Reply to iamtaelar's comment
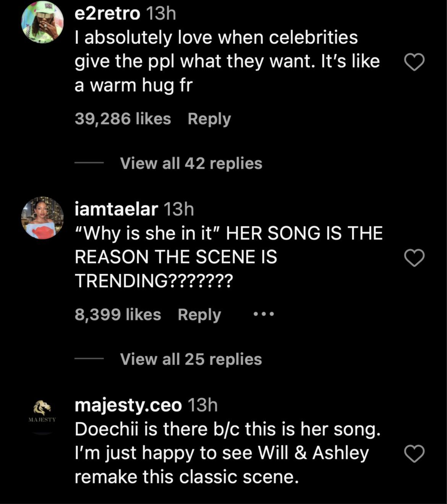This screenshot has width=447, height=504. pyautogui.click(x=199, y=315)
